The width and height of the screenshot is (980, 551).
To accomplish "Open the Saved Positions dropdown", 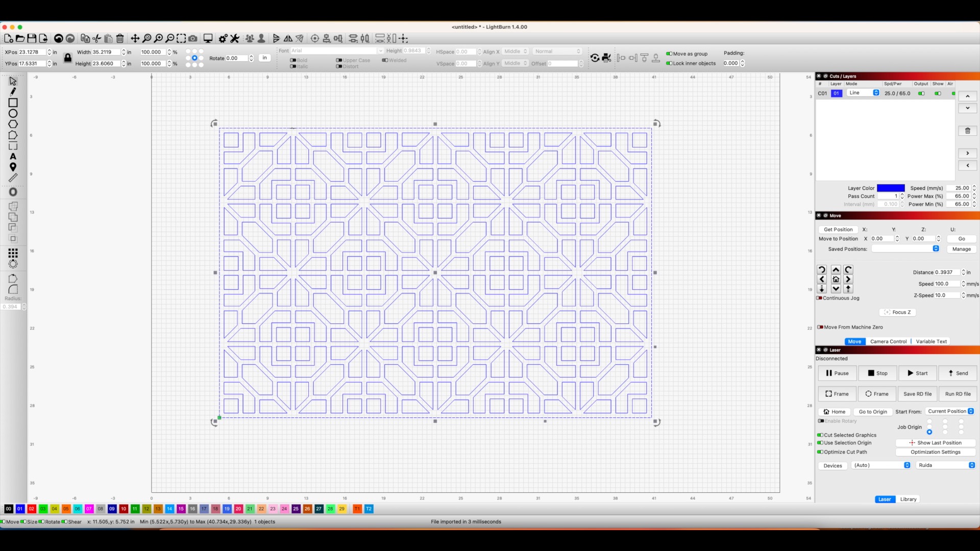I will [x=905, y=248].
